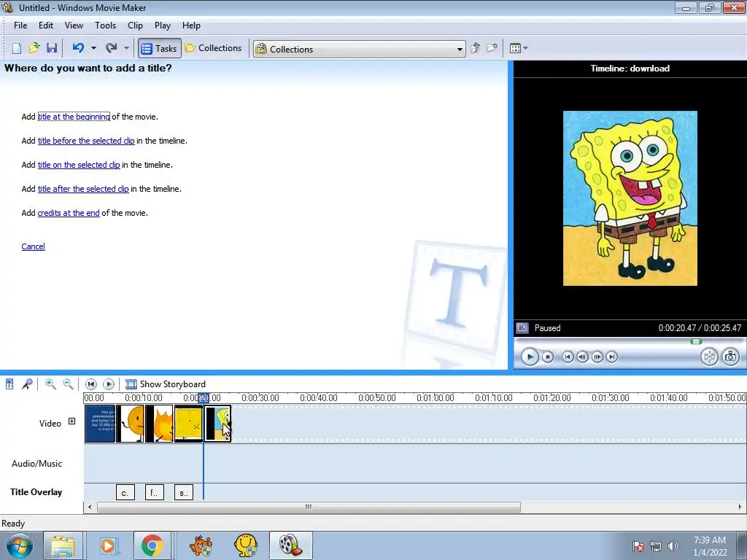Play the timeline
Viewport: 747px width, 560px height.
tap(109, 384)
